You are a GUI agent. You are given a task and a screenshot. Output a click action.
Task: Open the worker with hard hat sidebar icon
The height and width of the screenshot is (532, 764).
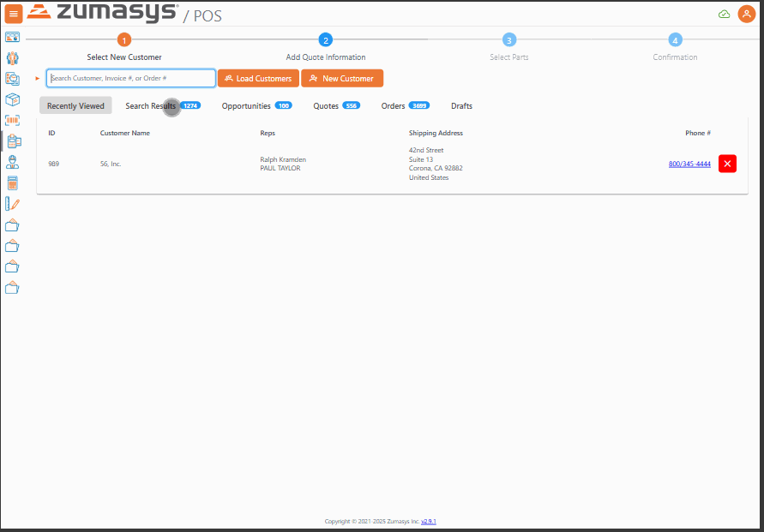(12, 162)
